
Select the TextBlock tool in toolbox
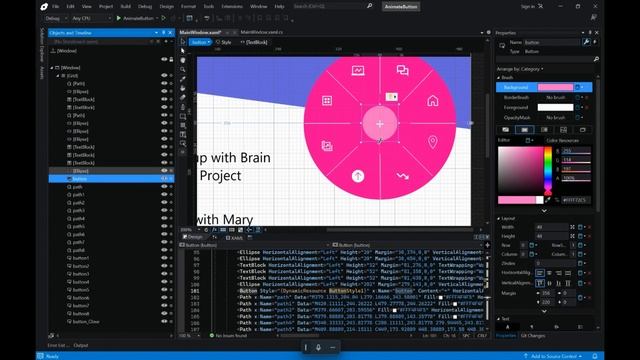pyautogui.click(x=183, y=135)
